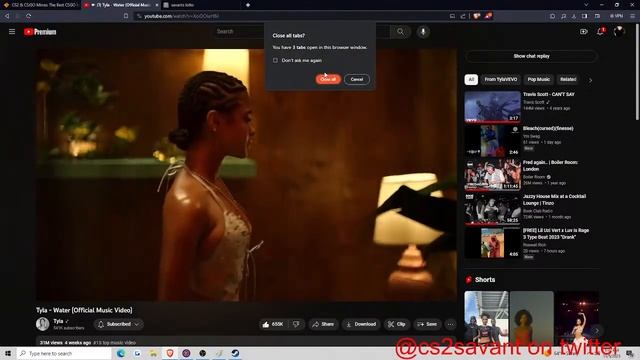Open the Bleach(cursed)(Snesse) video title
This screenshot has width=640, height=360.
click(x=548, y=128)
